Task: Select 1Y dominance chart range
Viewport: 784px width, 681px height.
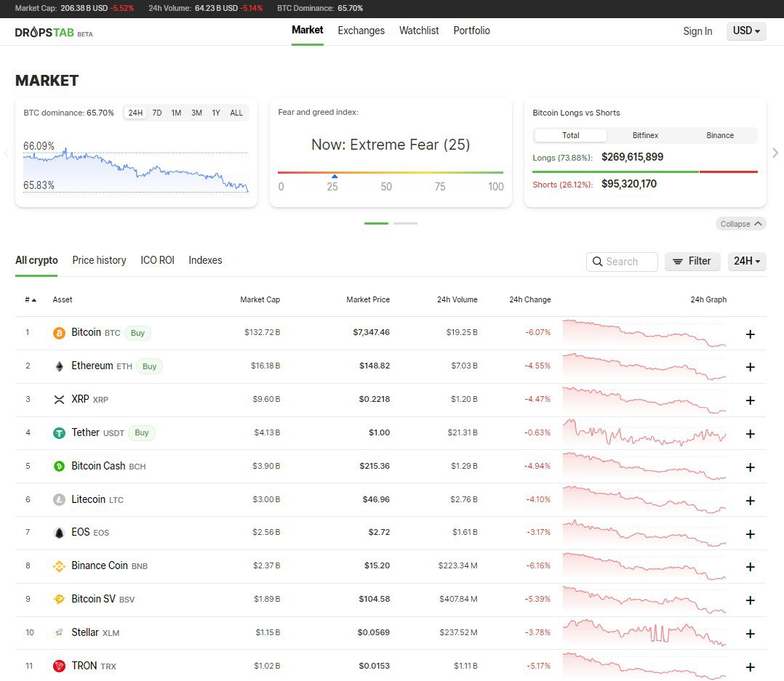Action: click(216, 113)
